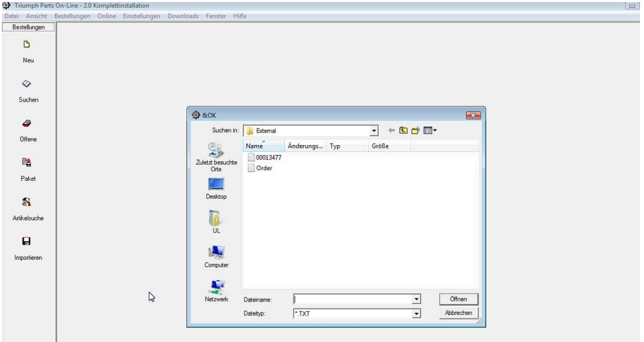Image resolution: width=644 pixels, height=342 pixels.
Task: Click the Abbrechen button
Action: [458, 313]
